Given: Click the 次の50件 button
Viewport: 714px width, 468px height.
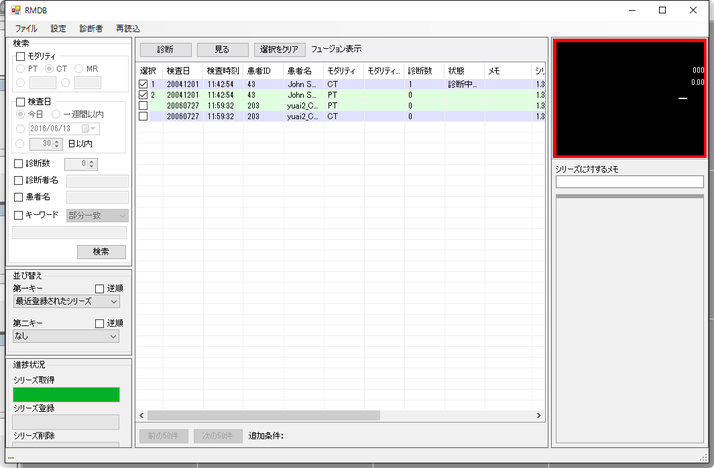Looking at the screenshot, I should point(218,436).
